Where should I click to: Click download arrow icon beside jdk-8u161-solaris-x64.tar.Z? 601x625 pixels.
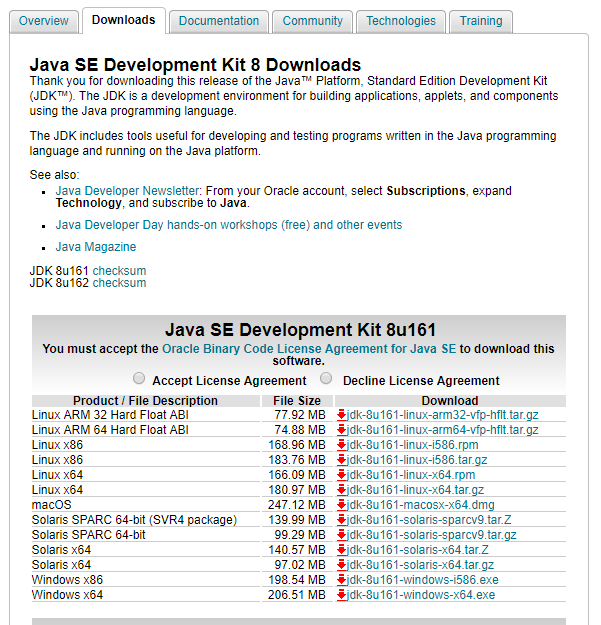point(341,550)
